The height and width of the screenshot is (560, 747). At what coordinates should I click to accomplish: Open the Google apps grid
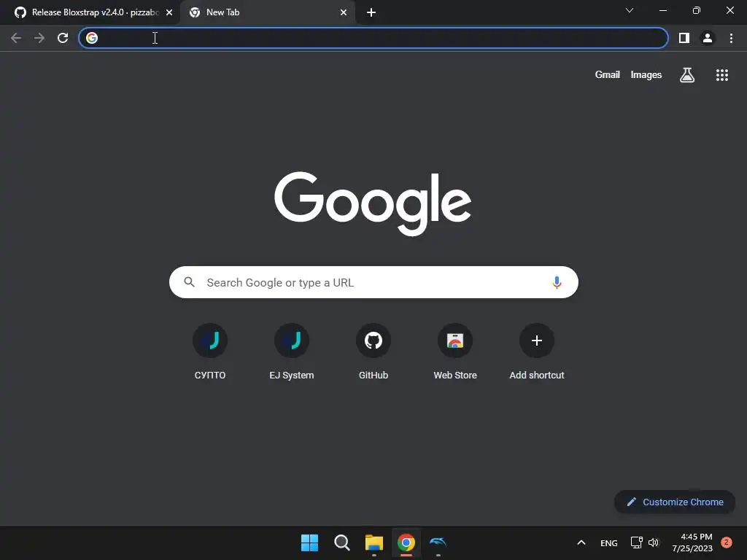[x=721, y=75]
